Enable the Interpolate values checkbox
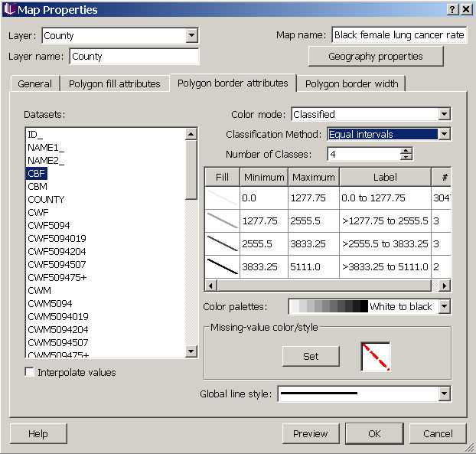 [x=30, y=372]
